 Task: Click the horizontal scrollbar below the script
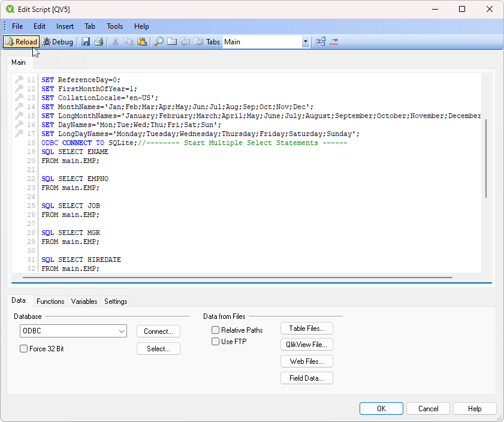(240, 278)
